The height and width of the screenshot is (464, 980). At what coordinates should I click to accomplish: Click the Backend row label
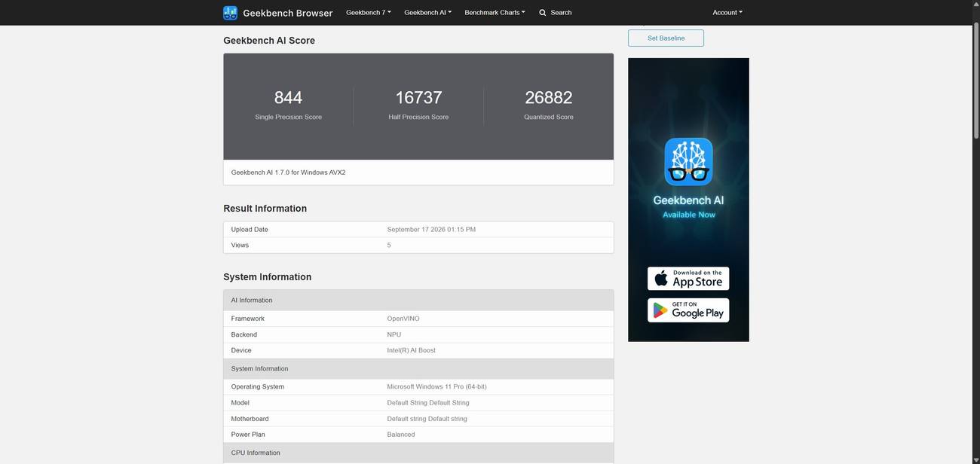coord(243,334)
